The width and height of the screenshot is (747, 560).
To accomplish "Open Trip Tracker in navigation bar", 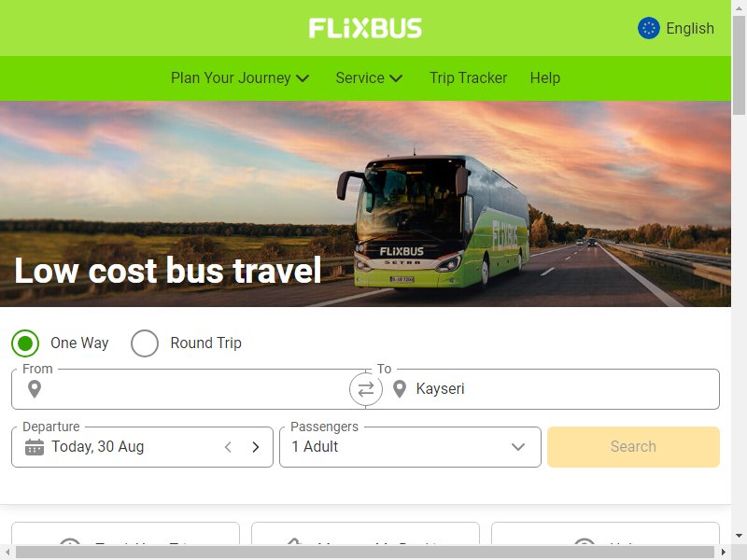I will tap(469, 77).
